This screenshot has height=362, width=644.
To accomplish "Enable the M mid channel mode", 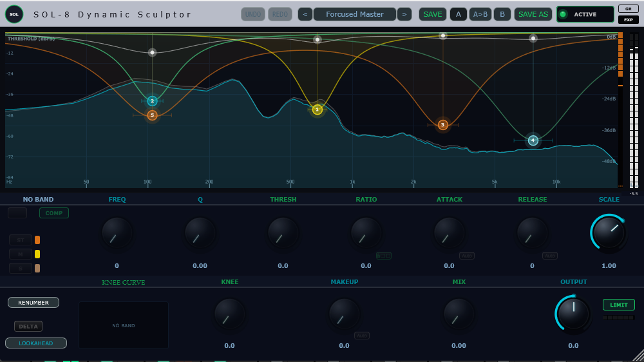I will tap(21, 254).
